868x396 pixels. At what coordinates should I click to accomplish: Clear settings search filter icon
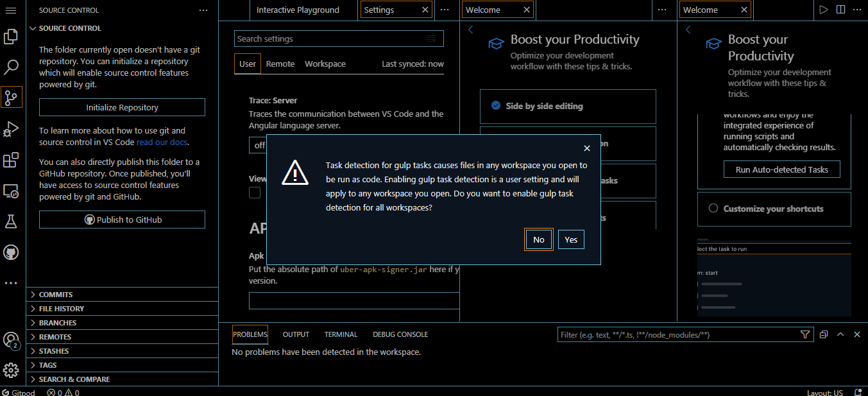pos(431,39)
